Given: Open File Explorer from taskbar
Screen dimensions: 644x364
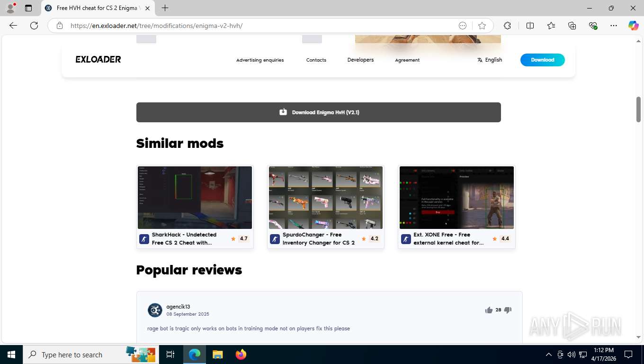Looking at the screenshot, I should [x=217, y=355].
